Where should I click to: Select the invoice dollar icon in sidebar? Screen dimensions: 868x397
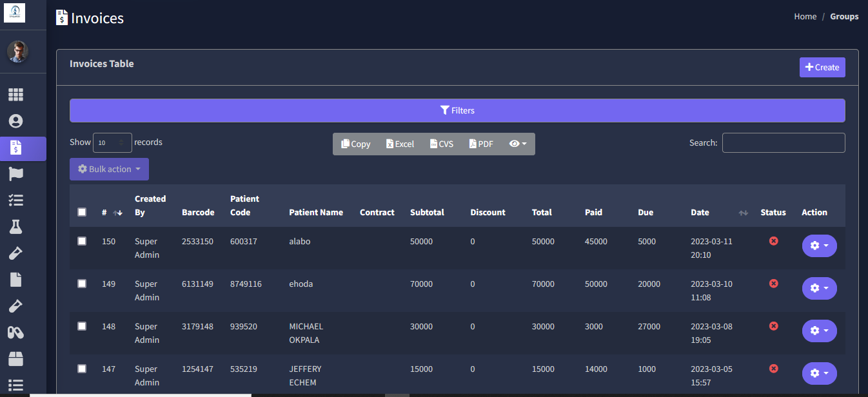click(15, 148)
